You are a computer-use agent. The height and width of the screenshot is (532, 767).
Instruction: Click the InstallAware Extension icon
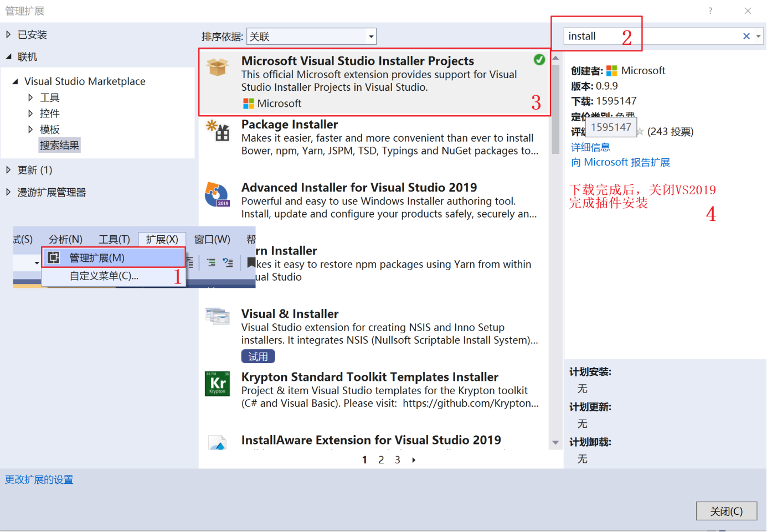click(217, 442)
